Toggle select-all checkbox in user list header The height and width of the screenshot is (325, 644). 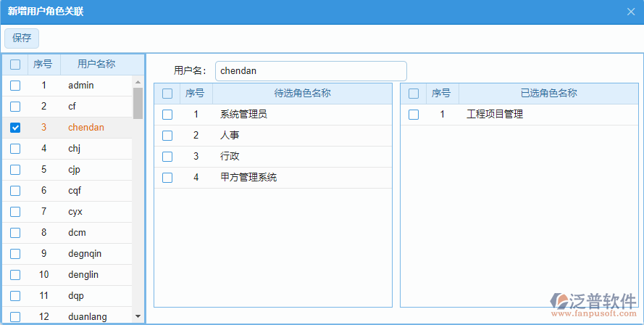click(15, 65)
